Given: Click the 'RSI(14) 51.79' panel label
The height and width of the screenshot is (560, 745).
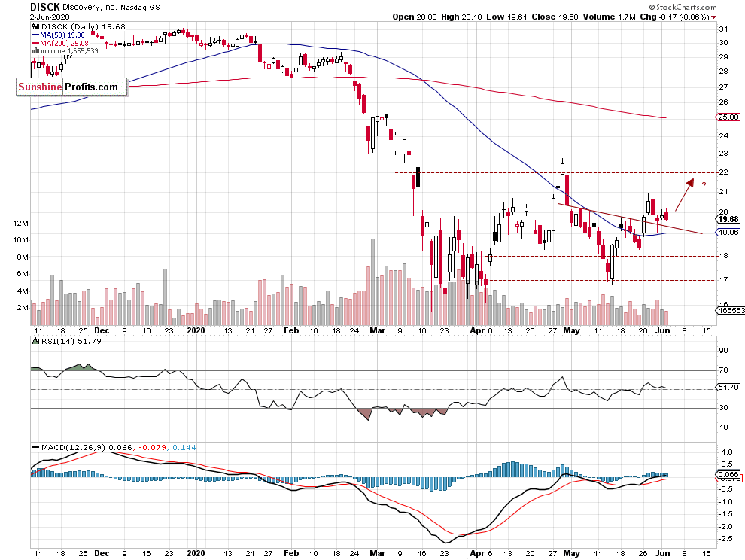Looking at the screenshot, I should (x=71, y=341).
